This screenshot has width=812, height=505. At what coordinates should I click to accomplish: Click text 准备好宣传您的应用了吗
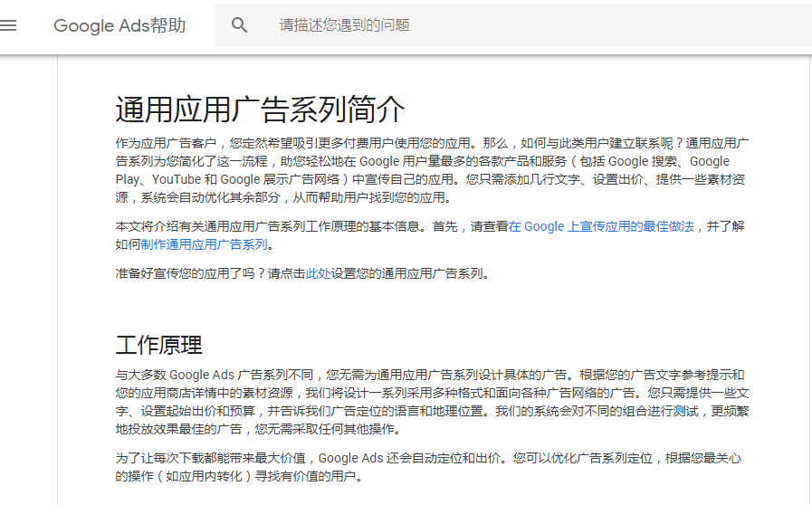[185, 273]
